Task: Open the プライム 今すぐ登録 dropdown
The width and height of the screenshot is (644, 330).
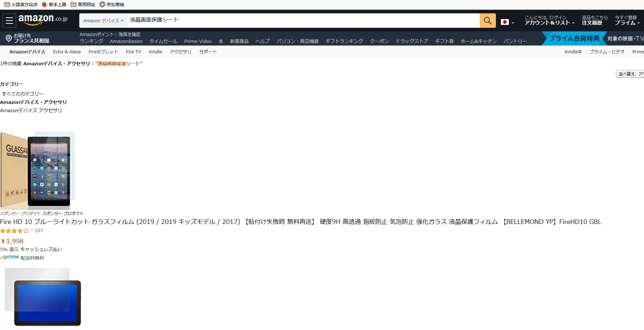Action: coord(627,20)
